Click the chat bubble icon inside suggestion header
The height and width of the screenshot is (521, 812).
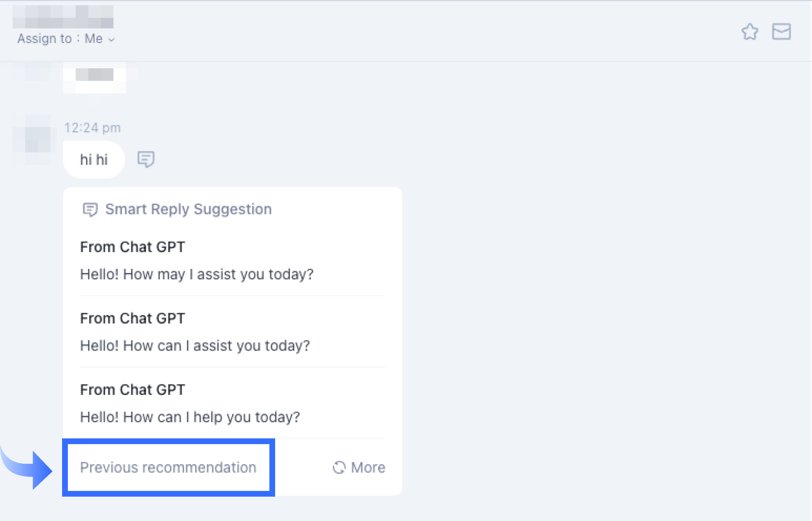pyautogui.click(x=90, y=209)
